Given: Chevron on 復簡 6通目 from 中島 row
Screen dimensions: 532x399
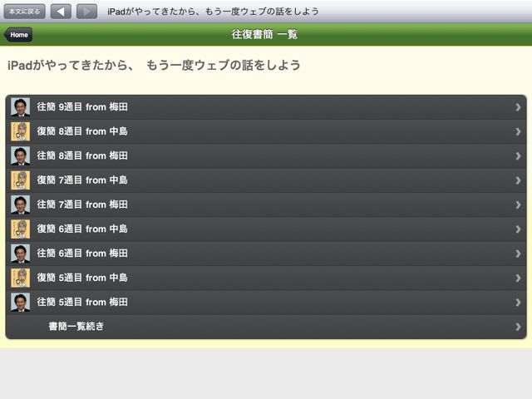Looking at the screenshot, I should (518, 229).
